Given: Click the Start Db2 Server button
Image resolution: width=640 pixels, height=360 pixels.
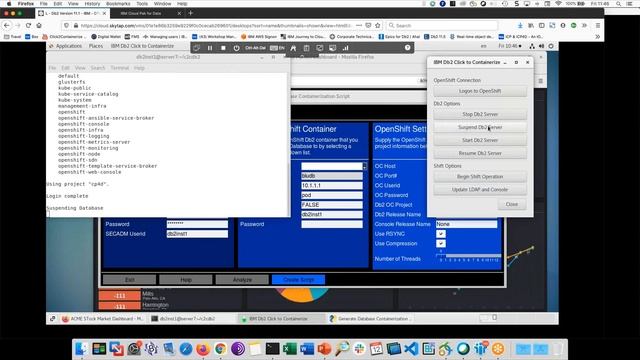Looking at the screenshot, I should (480, 140).
